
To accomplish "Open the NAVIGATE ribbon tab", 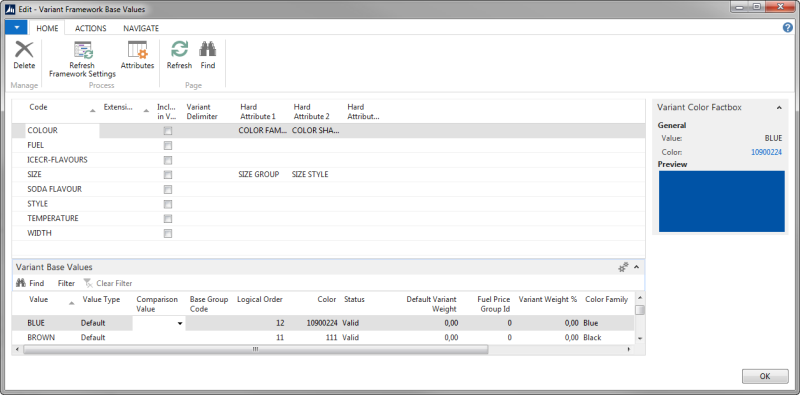I will (141, 29).
